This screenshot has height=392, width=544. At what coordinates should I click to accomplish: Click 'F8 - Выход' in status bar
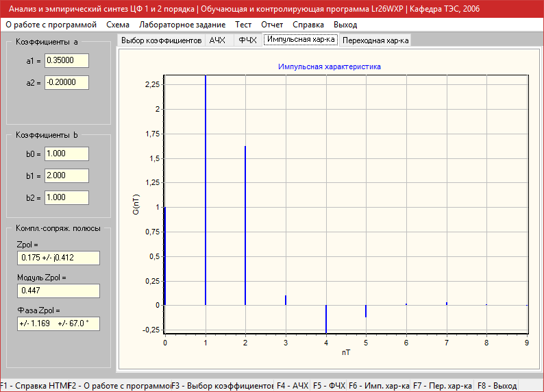497,386
